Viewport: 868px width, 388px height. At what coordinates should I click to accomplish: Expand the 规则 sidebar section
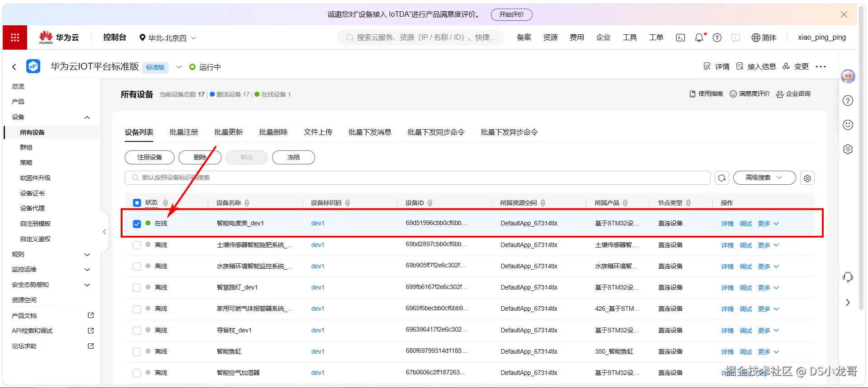87,255
